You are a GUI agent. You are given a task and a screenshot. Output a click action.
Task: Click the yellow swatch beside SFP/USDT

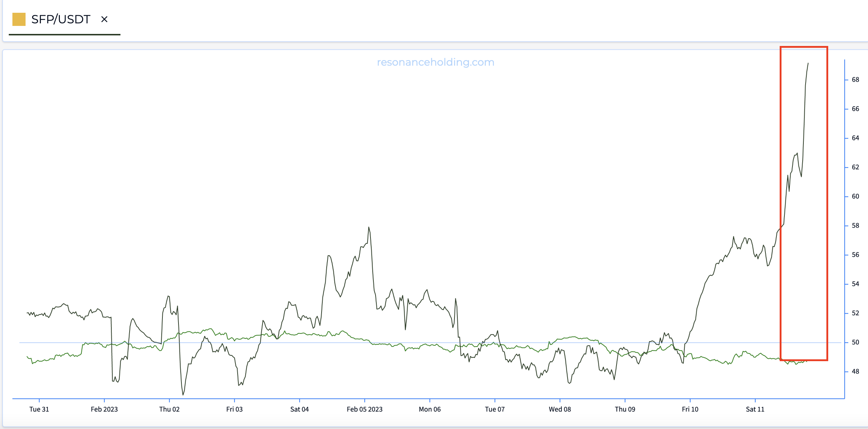tap(19, 19)
